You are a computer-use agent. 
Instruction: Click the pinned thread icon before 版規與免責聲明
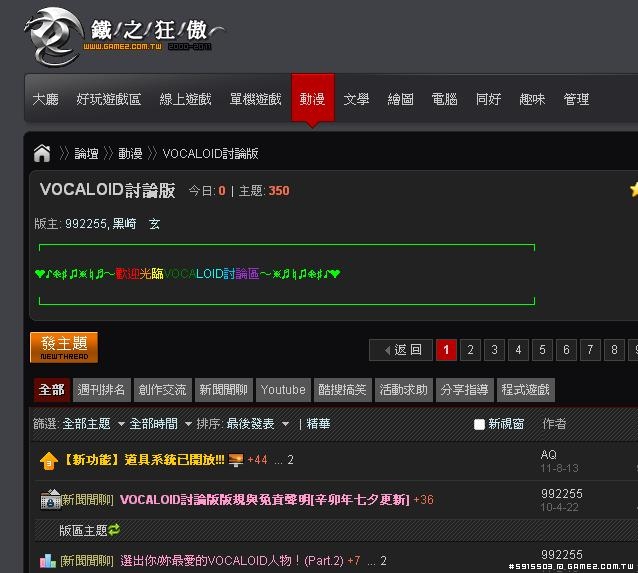49,500
